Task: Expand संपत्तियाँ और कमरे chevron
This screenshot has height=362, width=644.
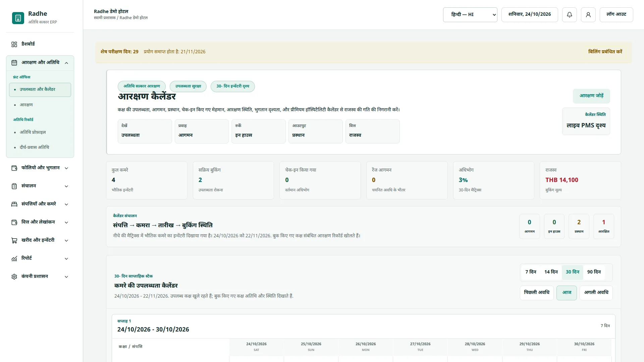Action: [66, 204]
